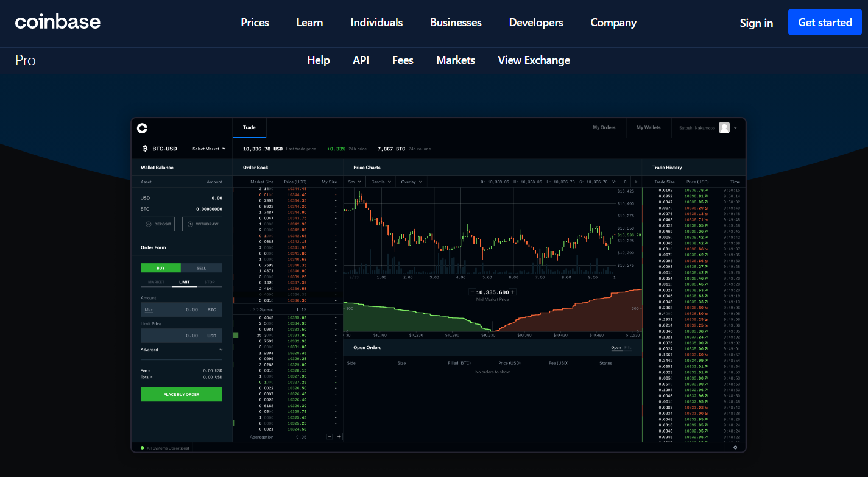Image resolution: width=868 pixels, height=477 pixels.
Task: Click the Max link in Amount field
Action: [148, 310]
